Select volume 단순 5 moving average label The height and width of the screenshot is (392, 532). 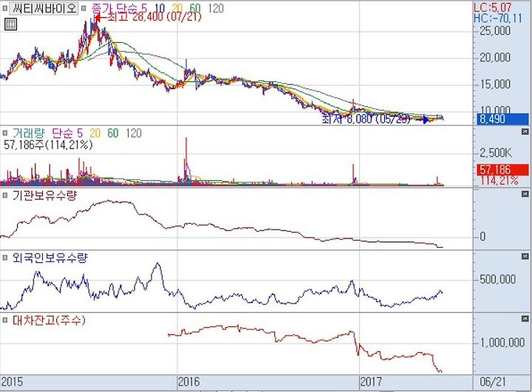click(x=67, y=133)
